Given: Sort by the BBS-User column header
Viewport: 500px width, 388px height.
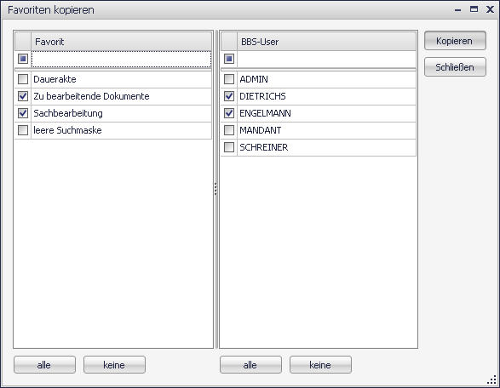Looking at the screenshot, I should point(327,41).
